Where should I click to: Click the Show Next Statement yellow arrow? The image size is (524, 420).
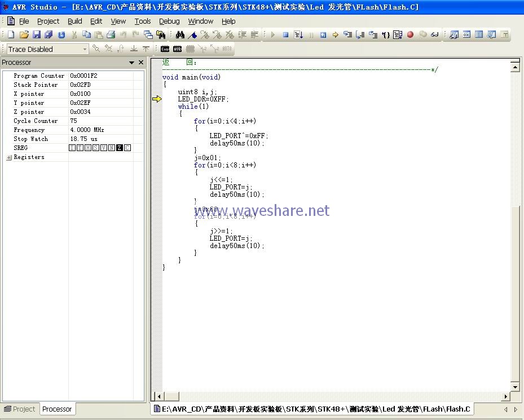pos(335,35)
